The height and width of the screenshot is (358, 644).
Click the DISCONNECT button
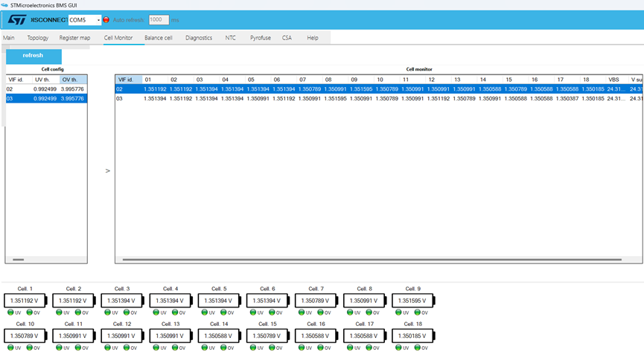tap(49, 20)
